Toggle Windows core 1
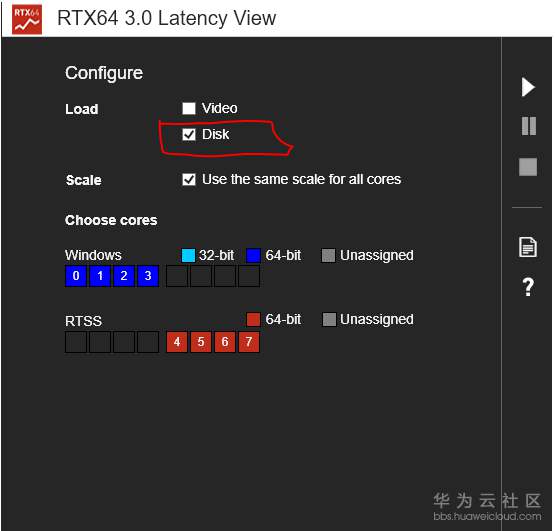 (x=100, y=276)
